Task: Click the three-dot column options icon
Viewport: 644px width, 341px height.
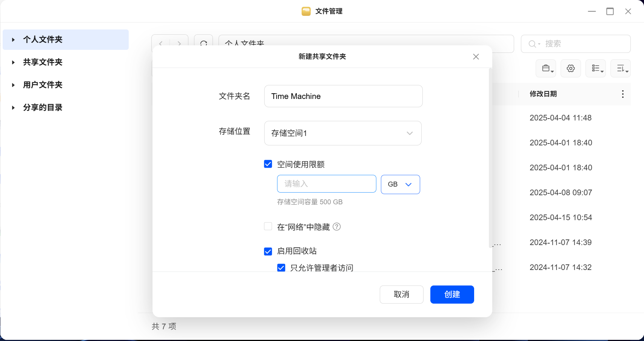Action: tap(622, 94)
